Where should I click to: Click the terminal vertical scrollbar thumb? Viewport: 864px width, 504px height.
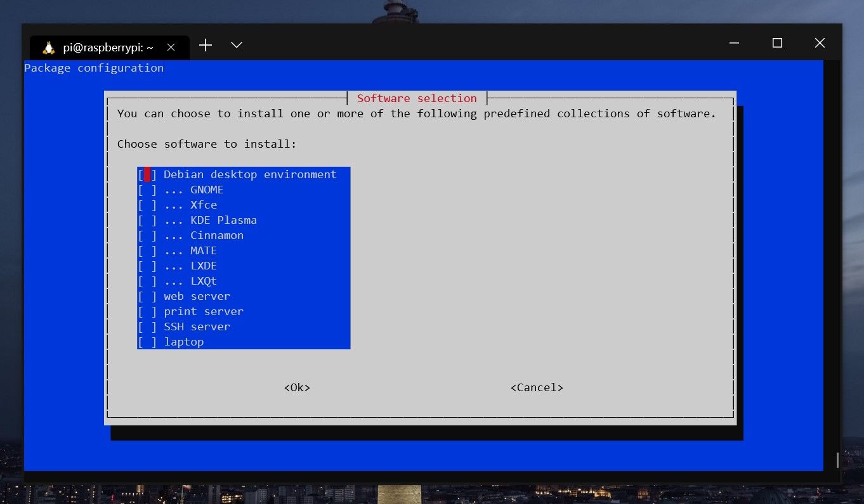(x=837, y=460)
